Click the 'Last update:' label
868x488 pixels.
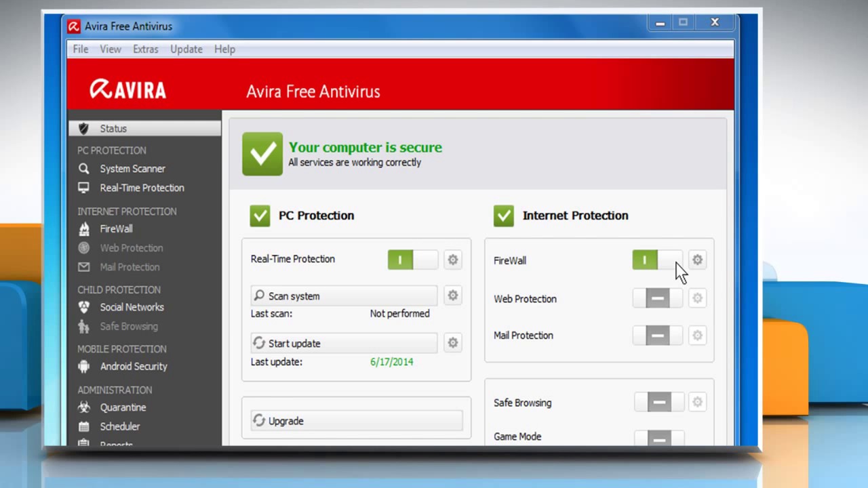point(276,362)
